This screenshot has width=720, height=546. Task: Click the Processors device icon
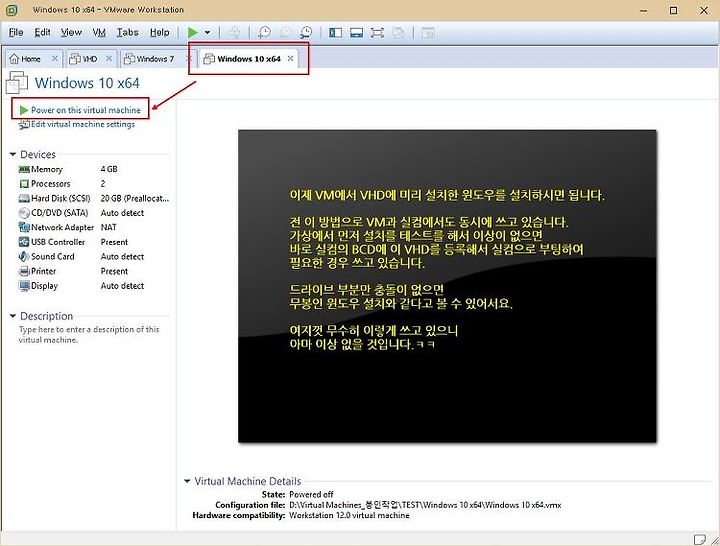tap(24, 184)
